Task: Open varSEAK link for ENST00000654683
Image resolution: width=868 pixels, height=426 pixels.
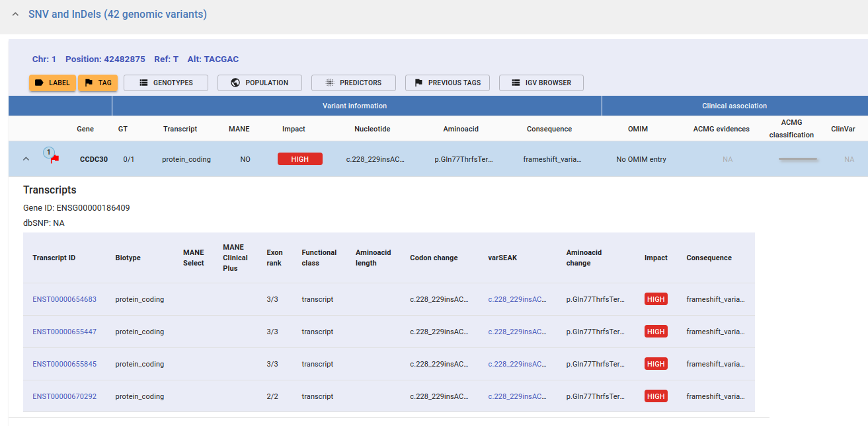Action: tap(517, 299)
